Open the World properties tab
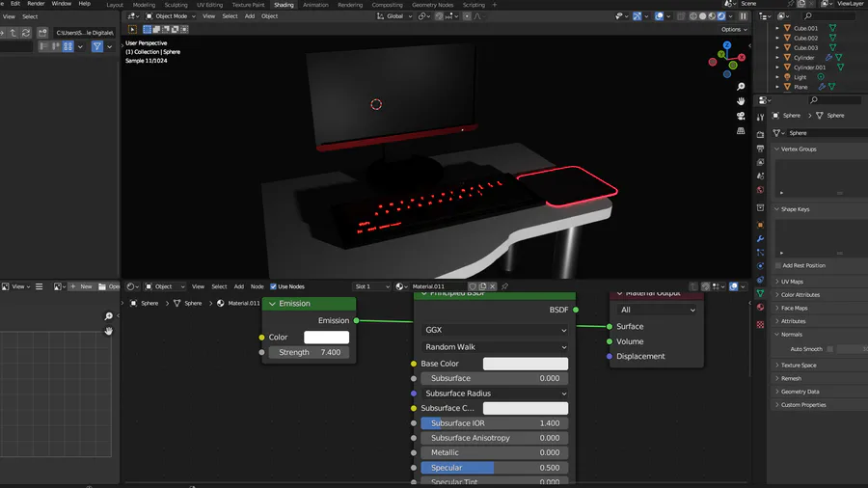 tap(760, 190)
